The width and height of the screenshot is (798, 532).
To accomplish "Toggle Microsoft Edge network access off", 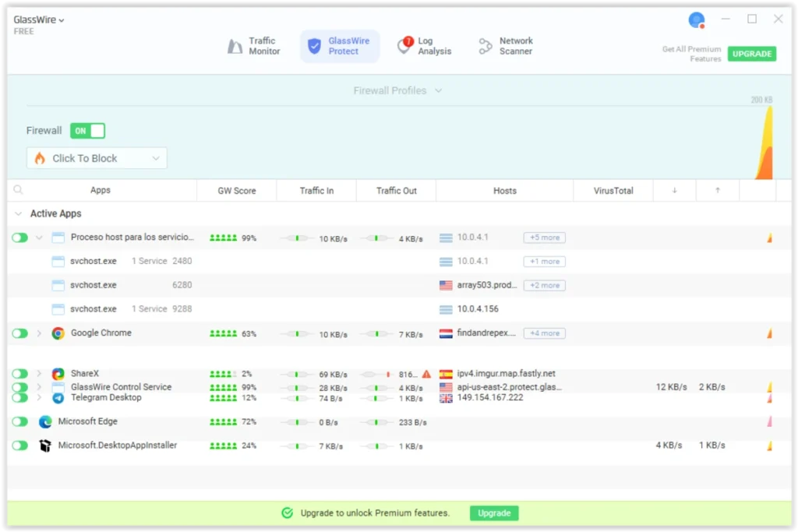I will click(19, 422).
